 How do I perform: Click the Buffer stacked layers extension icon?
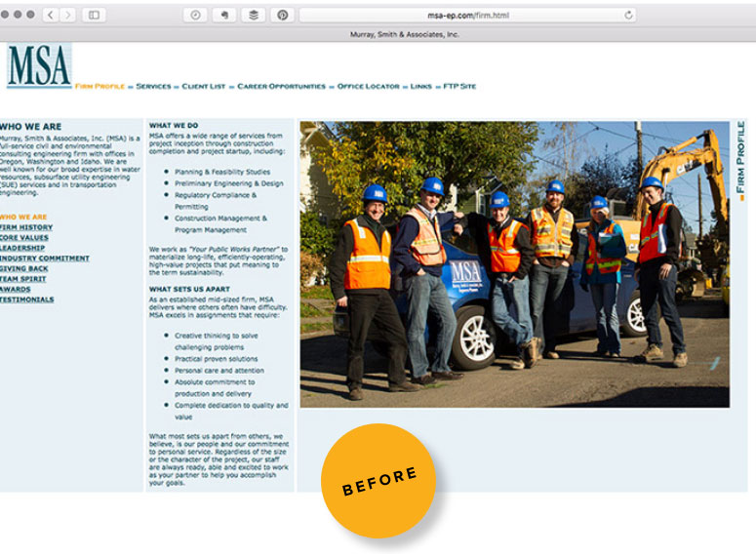254,15
